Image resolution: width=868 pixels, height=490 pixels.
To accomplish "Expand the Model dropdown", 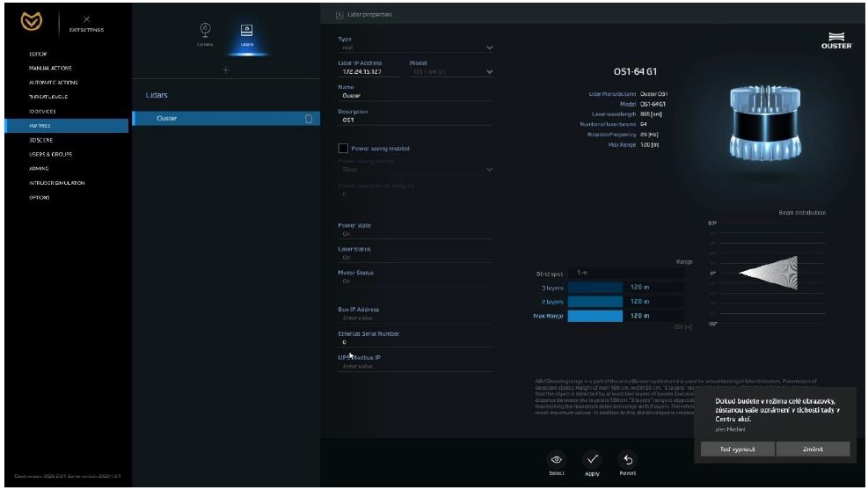I will (489, 72).
